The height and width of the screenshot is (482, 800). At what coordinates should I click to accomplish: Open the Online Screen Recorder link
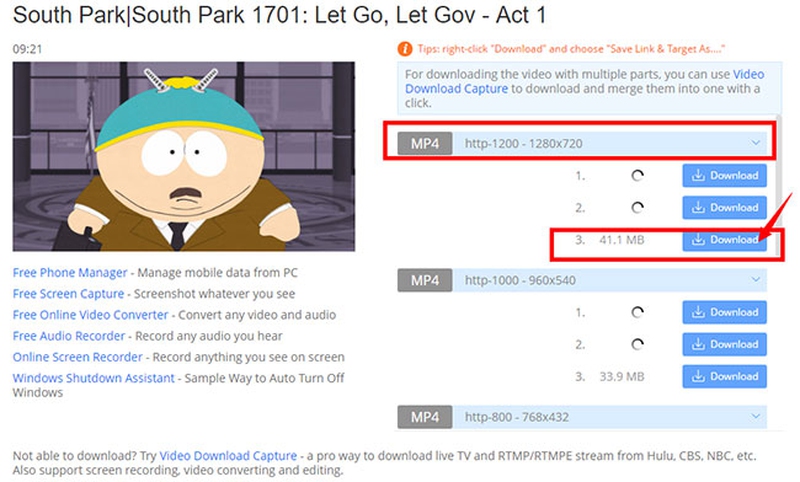78,357
